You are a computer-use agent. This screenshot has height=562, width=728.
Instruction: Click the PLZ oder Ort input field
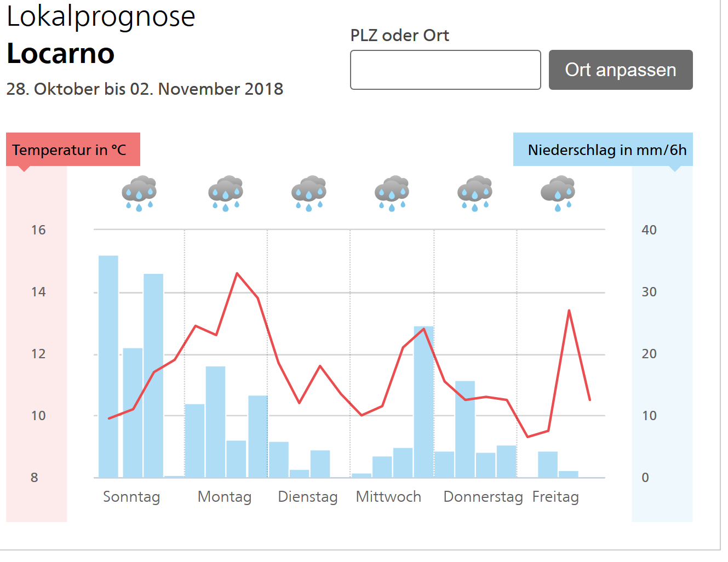click(445, 70)
